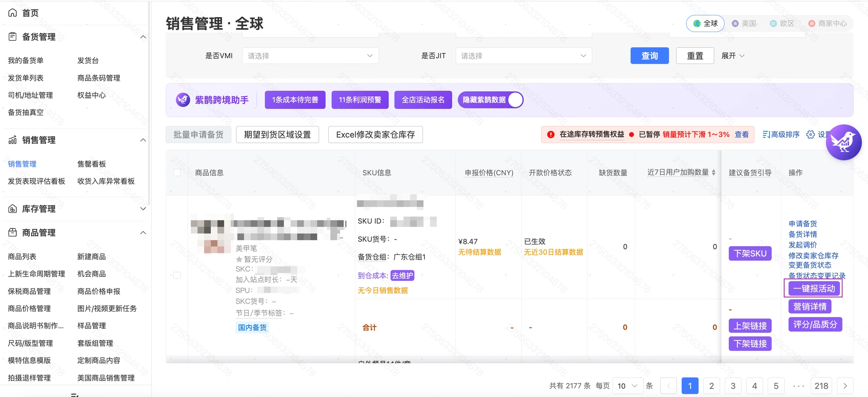
Task: Click the home icon beside 首页
Action: (x=13, y=13)
